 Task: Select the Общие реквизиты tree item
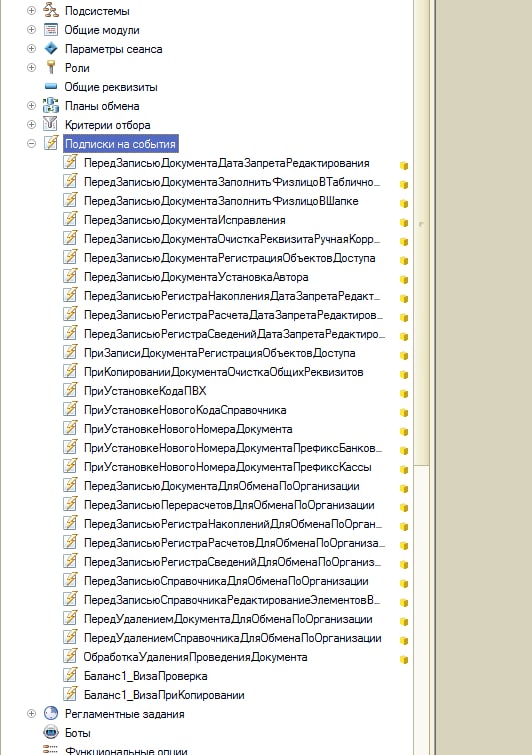tap(111, 87)
